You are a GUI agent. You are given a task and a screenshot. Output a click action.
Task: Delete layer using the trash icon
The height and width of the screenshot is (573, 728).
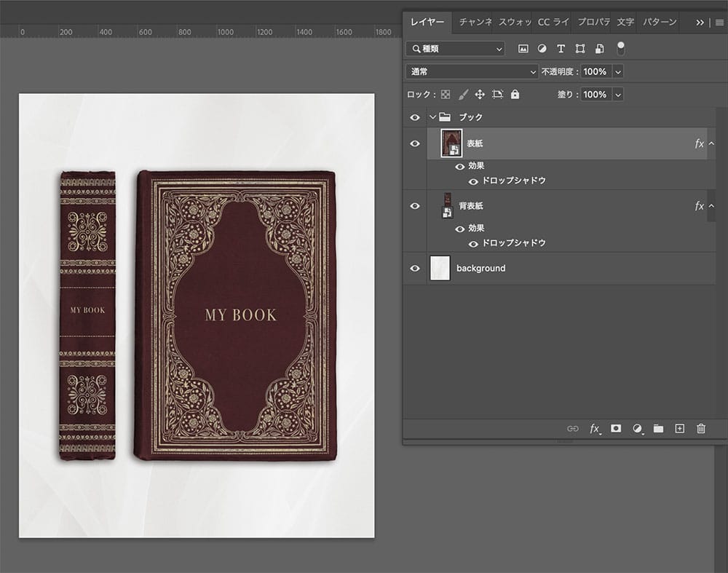(701, 429)
